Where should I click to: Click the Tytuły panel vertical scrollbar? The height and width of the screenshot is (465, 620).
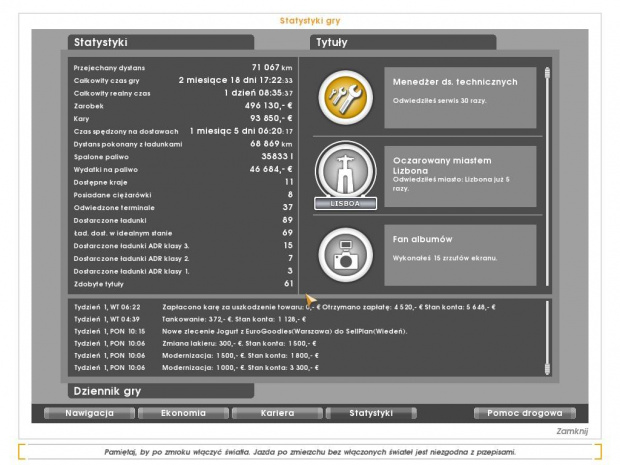[547, 170]
